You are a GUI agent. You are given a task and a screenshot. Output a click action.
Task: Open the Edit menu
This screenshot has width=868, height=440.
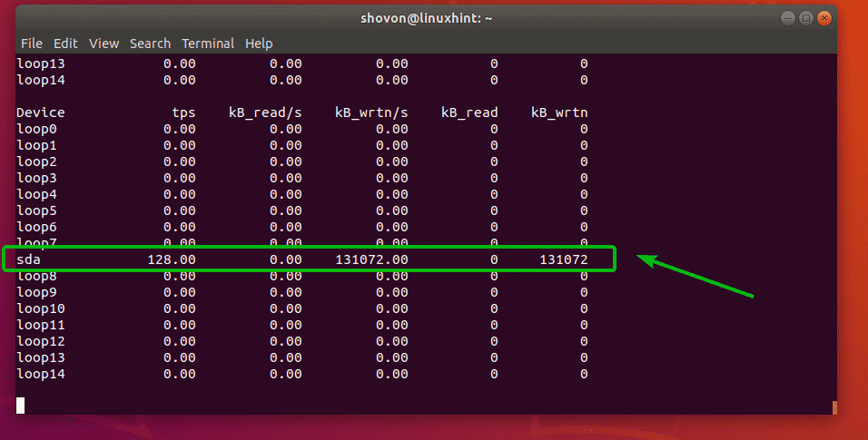(65, 44)
